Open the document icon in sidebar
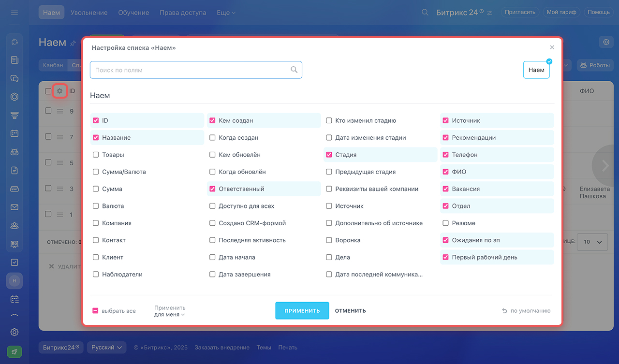The image size is (619, 364). (x=15, y=170)
